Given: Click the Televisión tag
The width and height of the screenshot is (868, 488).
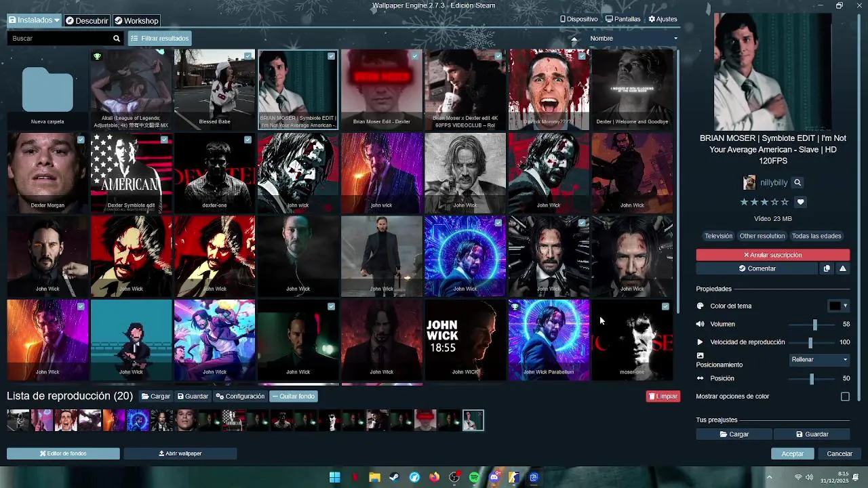Looking at the screenshot, I should click(718, 236).
